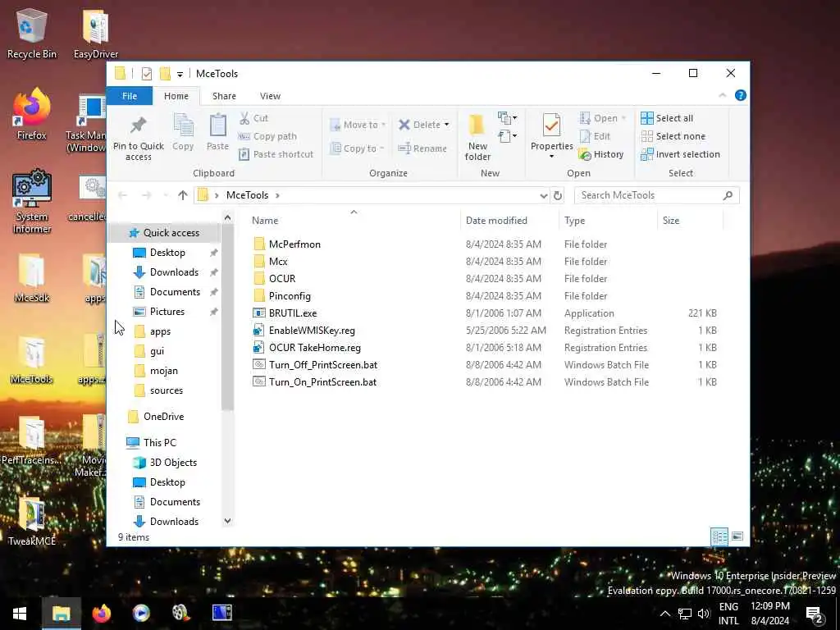Switch to the Share ribbon tab
The width and height of the screenshot is (840, 630).
224,96
